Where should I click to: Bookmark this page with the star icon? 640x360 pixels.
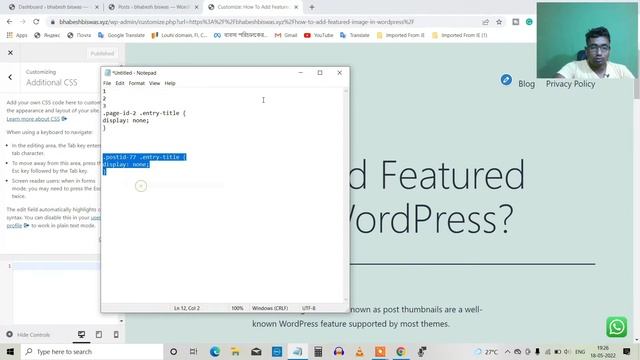[499, 22]
